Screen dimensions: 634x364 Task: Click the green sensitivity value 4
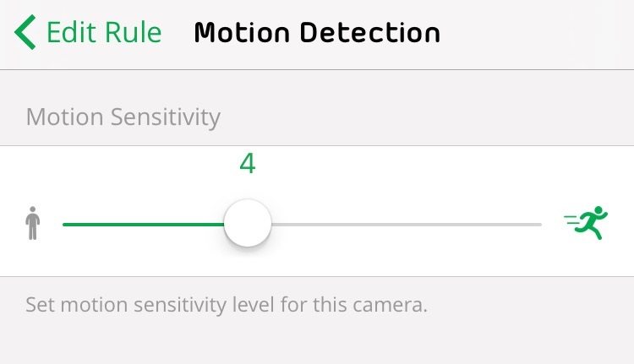[248, 164]
